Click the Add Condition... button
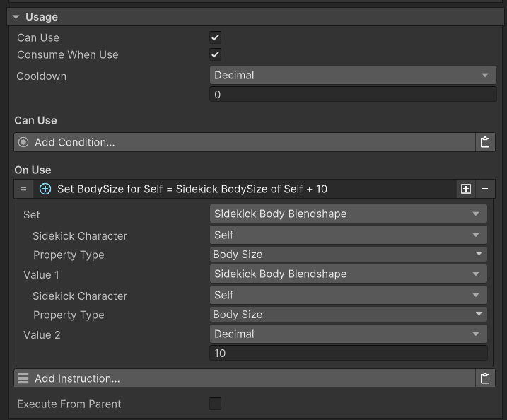 244,142
